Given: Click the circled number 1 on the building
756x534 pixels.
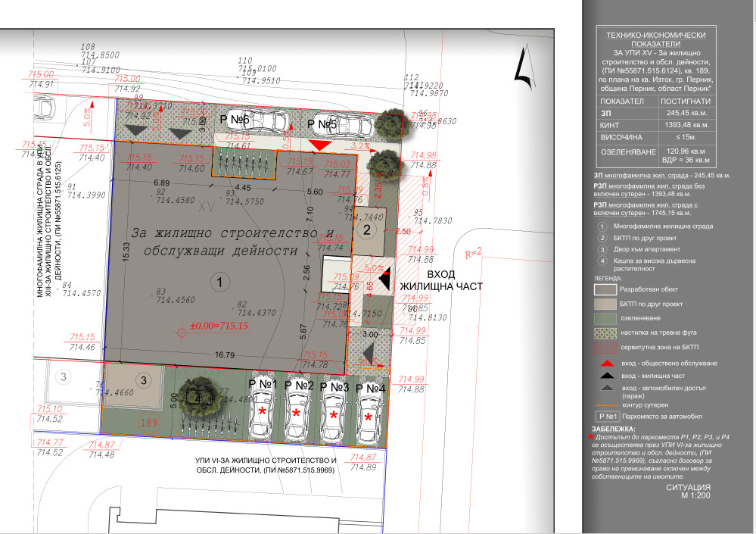Looking at the screenshot, I should 219,283.
